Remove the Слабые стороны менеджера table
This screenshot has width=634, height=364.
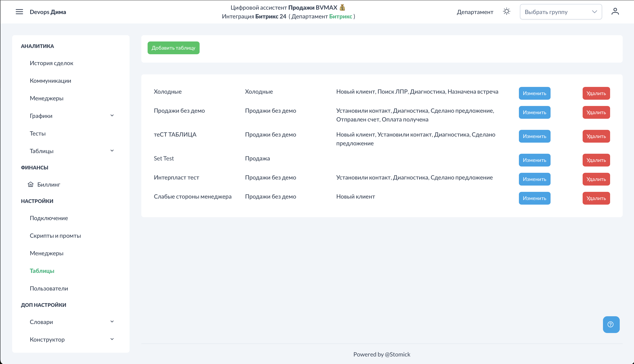596,198
